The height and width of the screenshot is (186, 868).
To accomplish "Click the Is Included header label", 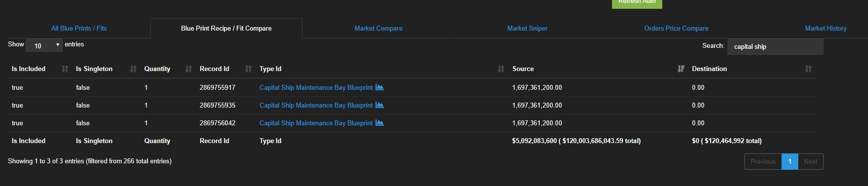I will (x=29, y=69).
